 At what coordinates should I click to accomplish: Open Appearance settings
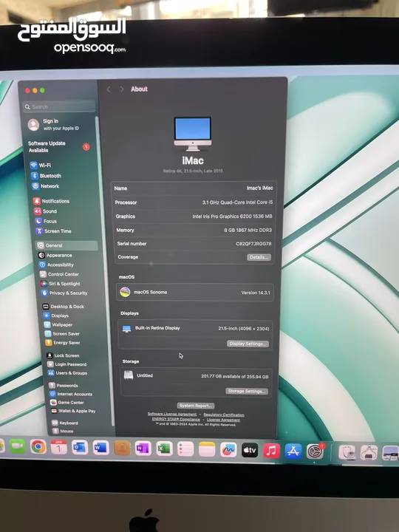[55, 255]
